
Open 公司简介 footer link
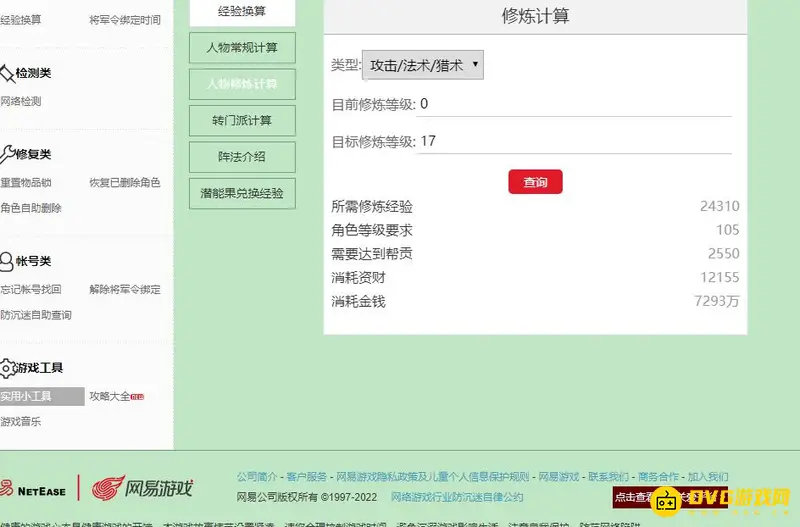(x=257, y=477)
